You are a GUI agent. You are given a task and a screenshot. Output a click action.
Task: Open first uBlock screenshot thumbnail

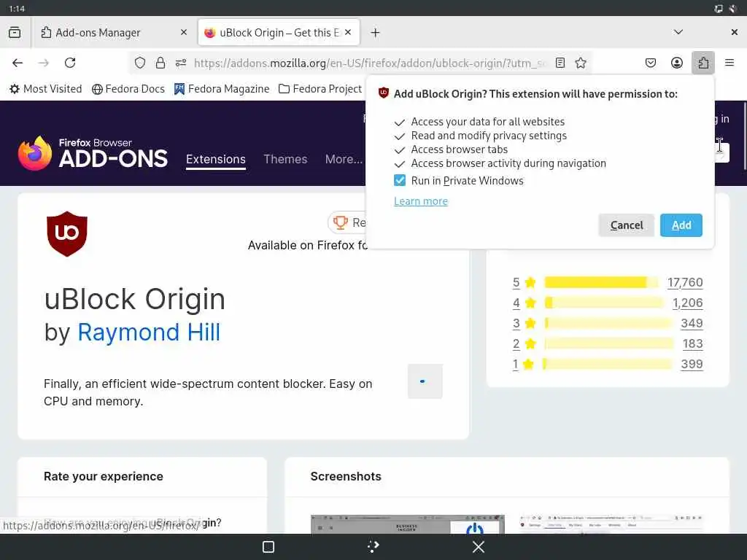(407, 524)
